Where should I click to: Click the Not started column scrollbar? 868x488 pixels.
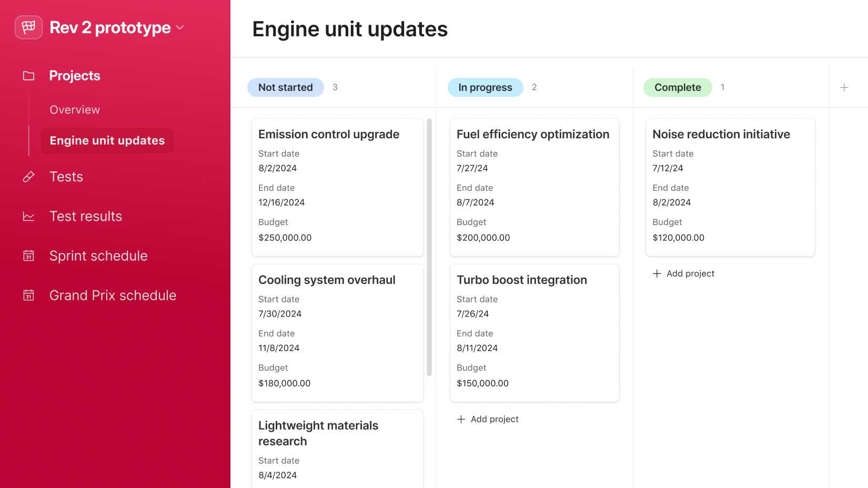(x=429, y=247)
